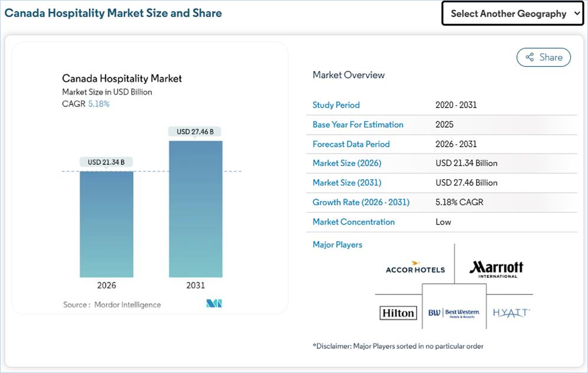Click the Forecast Data Period label
The image size is (588, 373).
point(351,144)
